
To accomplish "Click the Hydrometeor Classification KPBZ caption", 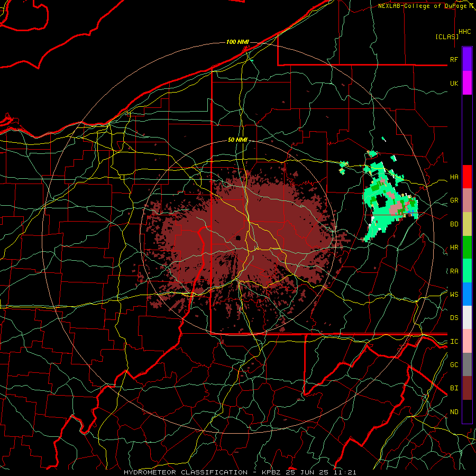I will click(x=240, y=472).
